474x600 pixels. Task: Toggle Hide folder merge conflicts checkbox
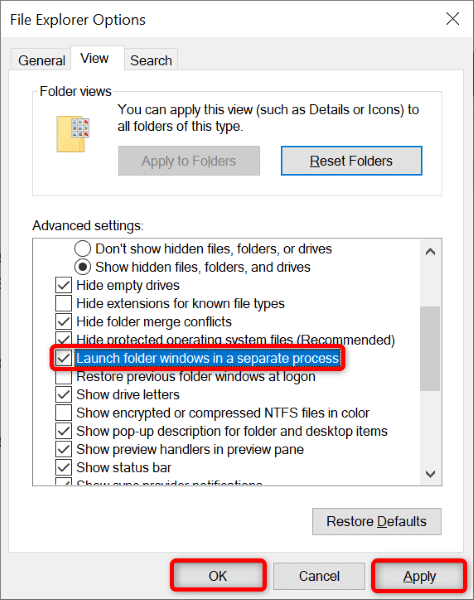[x=64, y=321]
